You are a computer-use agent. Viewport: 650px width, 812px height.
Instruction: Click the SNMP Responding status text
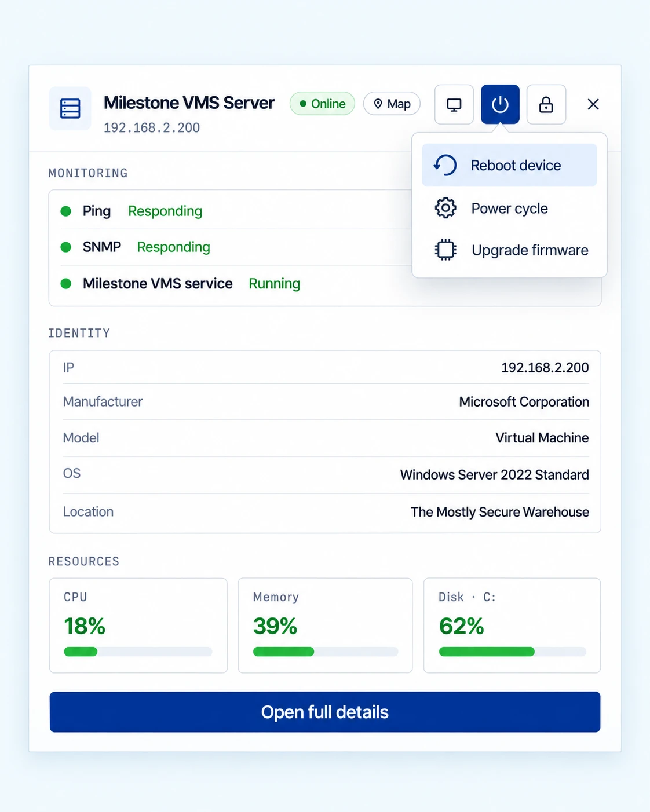click(x=174, y=247)
